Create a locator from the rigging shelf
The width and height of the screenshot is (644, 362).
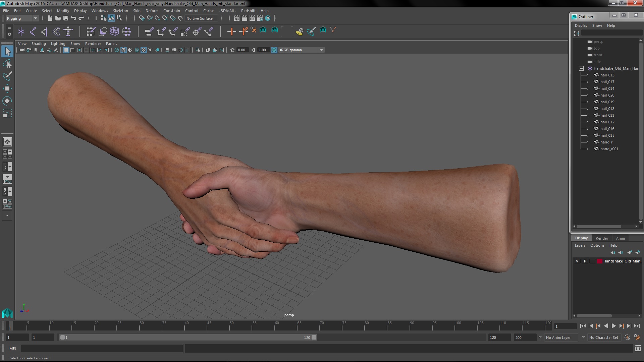coord(21,32)
